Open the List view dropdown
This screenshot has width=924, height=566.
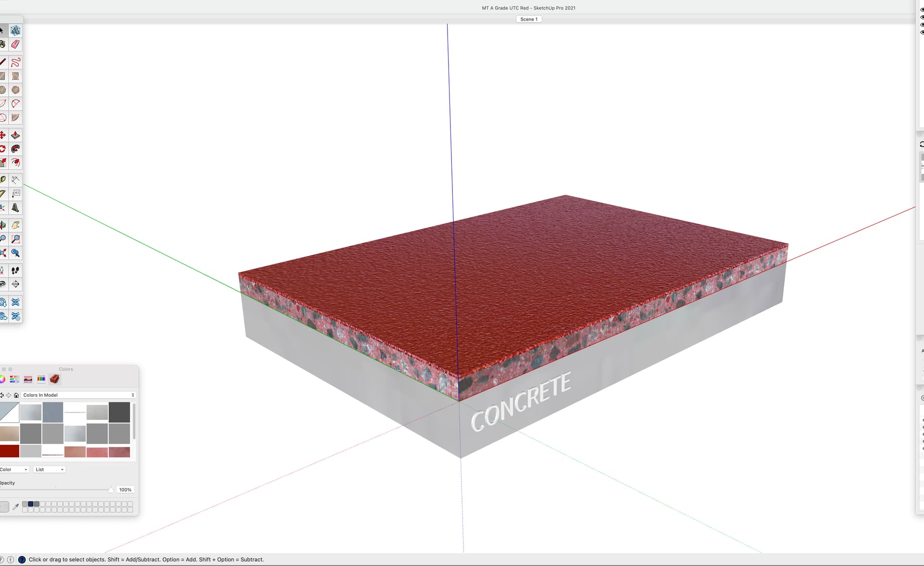pos(49,470)
